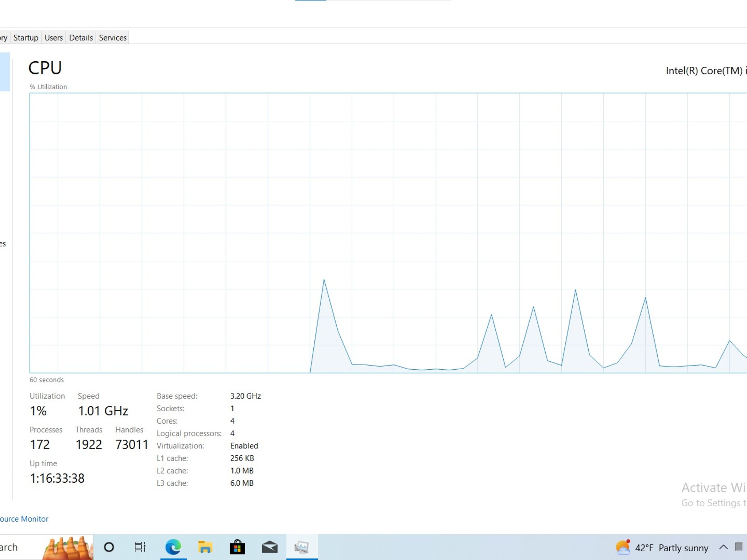Click the up time 1:16:33:38 value

click(x=57, y=478)
